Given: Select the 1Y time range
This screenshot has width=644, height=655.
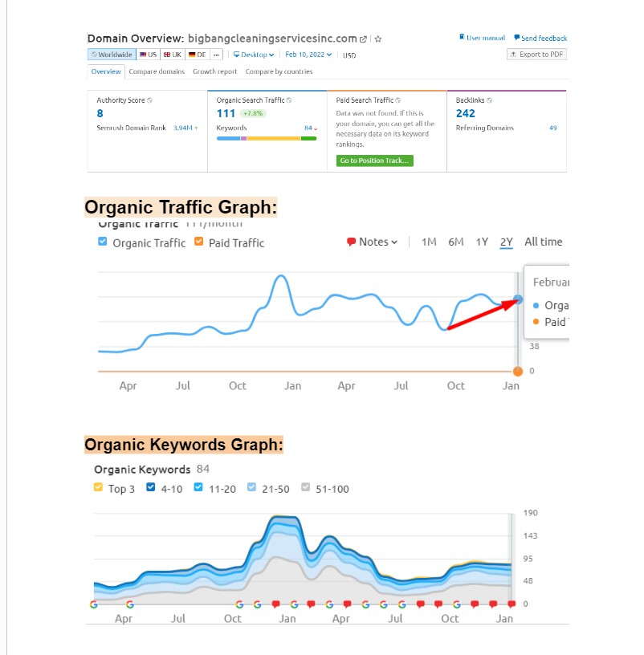Looking at the screenshot, I should click(x=482, y=242).
